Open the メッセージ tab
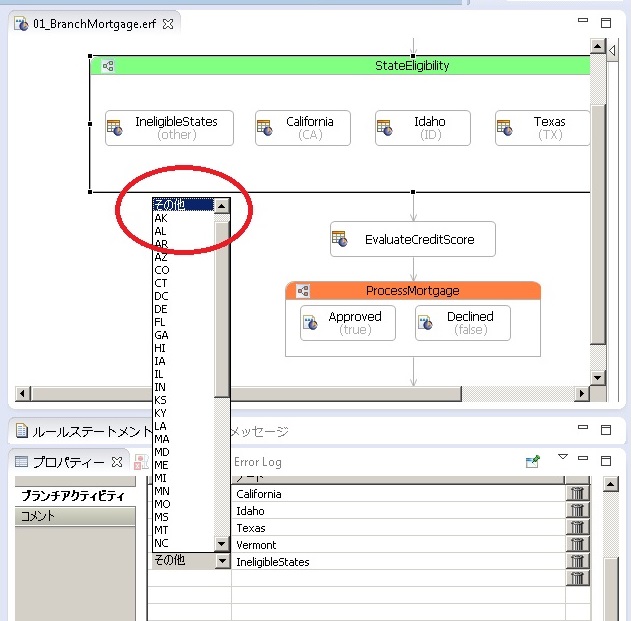Image resolution: width=631 pixels, height=621 pixels. 260,431
